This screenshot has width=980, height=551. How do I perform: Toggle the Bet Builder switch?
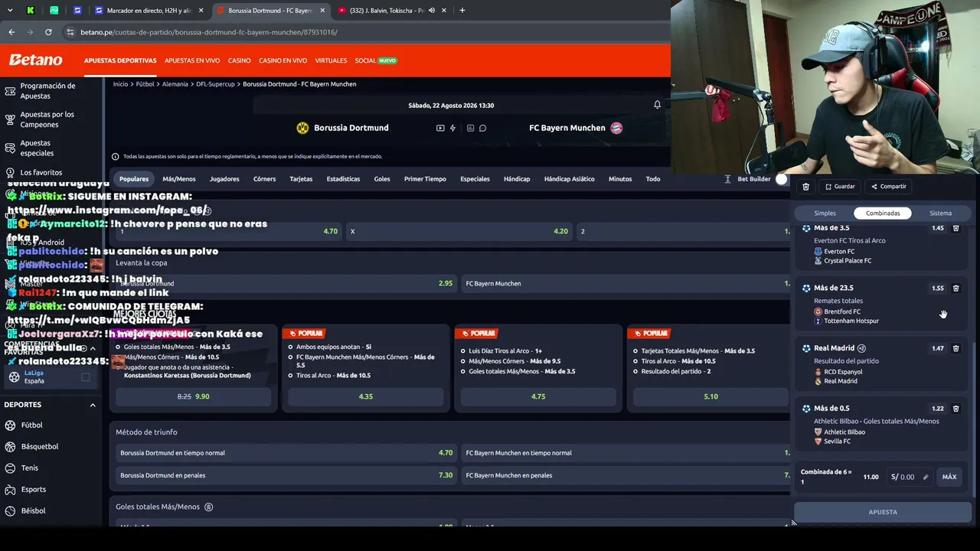coord(783,179)
